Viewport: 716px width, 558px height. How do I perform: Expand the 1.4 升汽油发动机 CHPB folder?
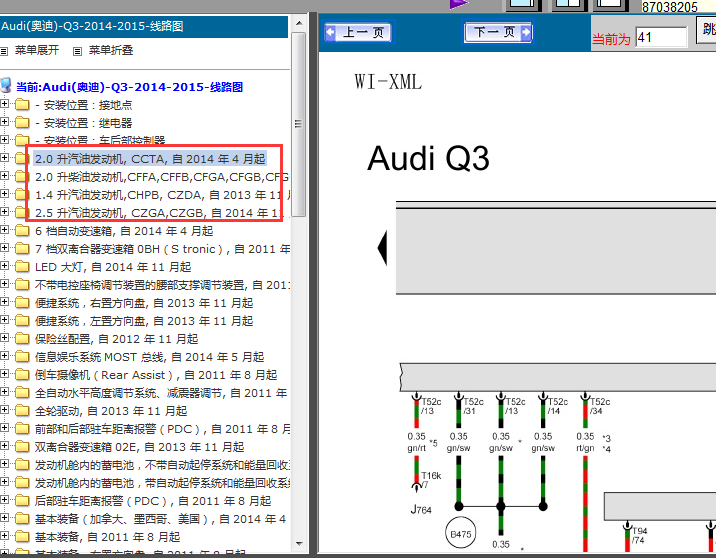click(4, 194)
